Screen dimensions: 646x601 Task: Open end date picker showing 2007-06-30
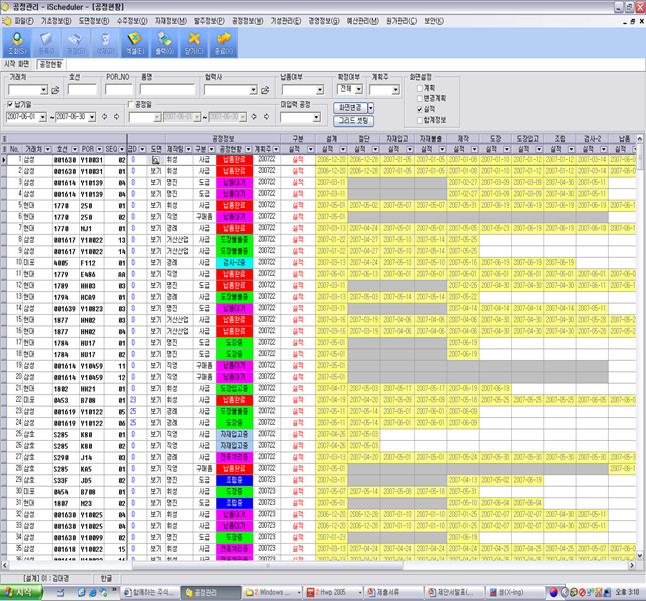point(92,117)
